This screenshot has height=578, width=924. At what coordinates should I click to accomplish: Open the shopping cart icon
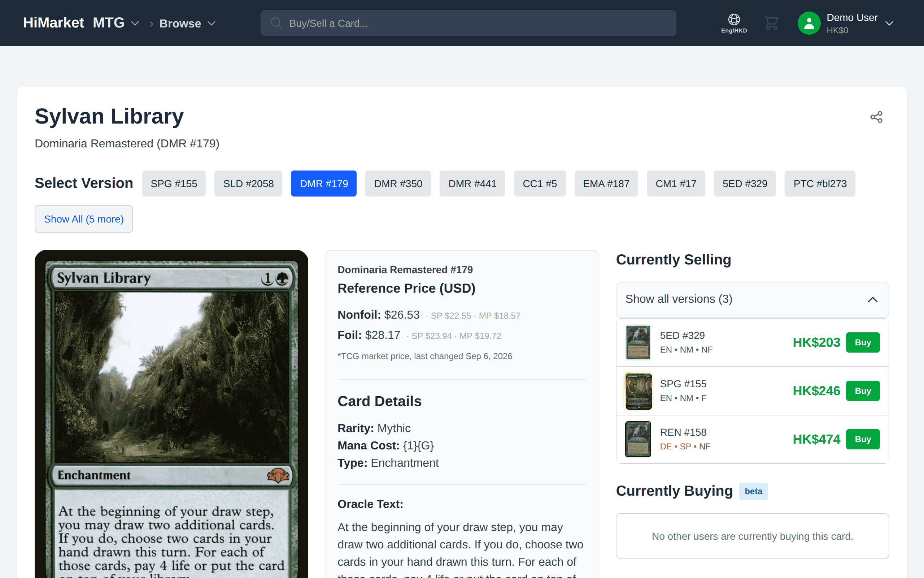(x=771, y=23)
